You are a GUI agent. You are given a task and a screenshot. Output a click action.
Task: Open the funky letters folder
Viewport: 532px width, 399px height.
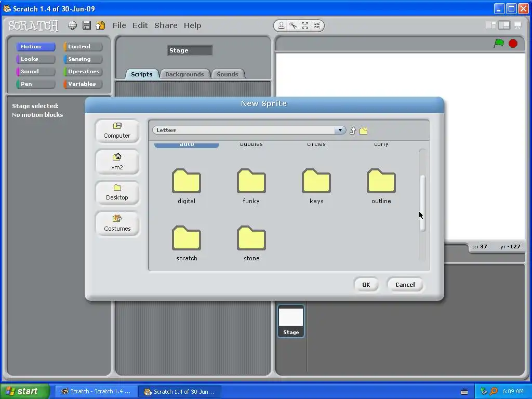(251, 187)
